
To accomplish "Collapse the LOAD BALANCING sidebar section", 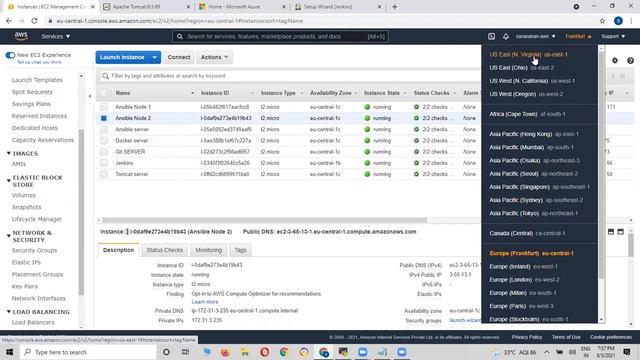I will pos(9,311).
